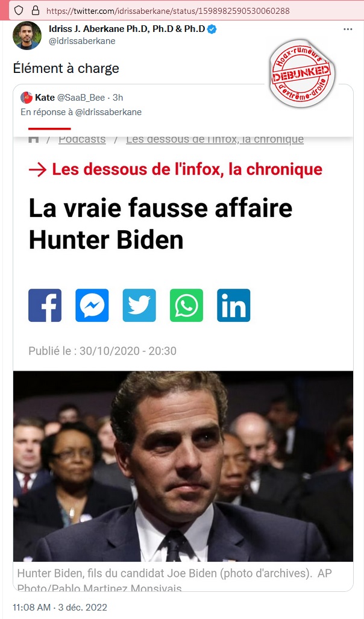Share the article via the Messenger icon

pos(92,305)
